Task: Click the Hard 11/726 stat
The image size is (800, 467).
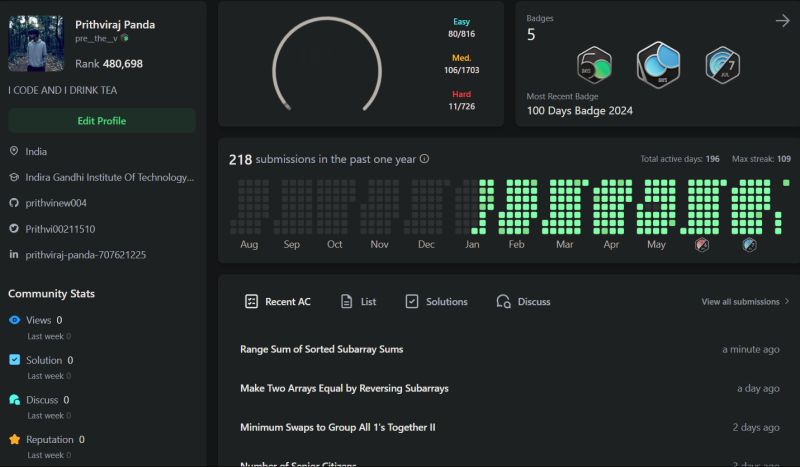Action: click(x=461, y=100)
